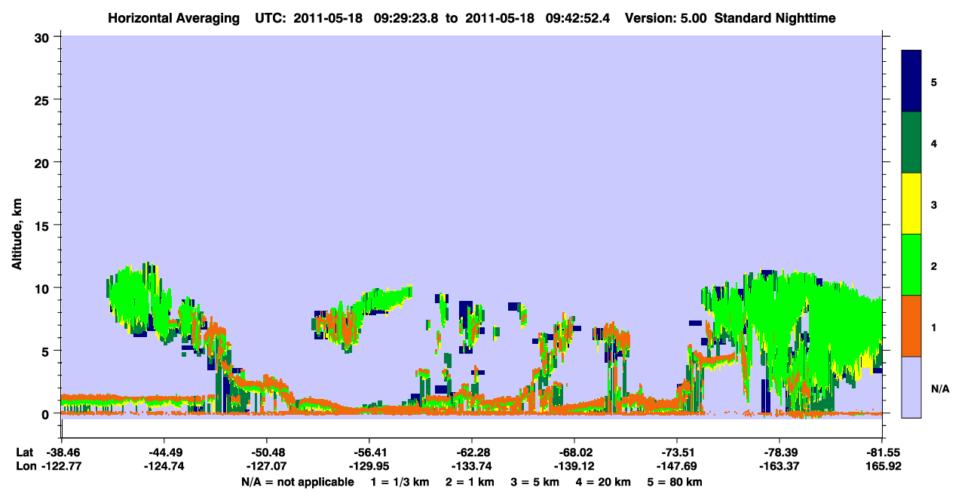Click the yellow colorbar segment labeled 3
980x503 pixels.
tap(911, 204)
